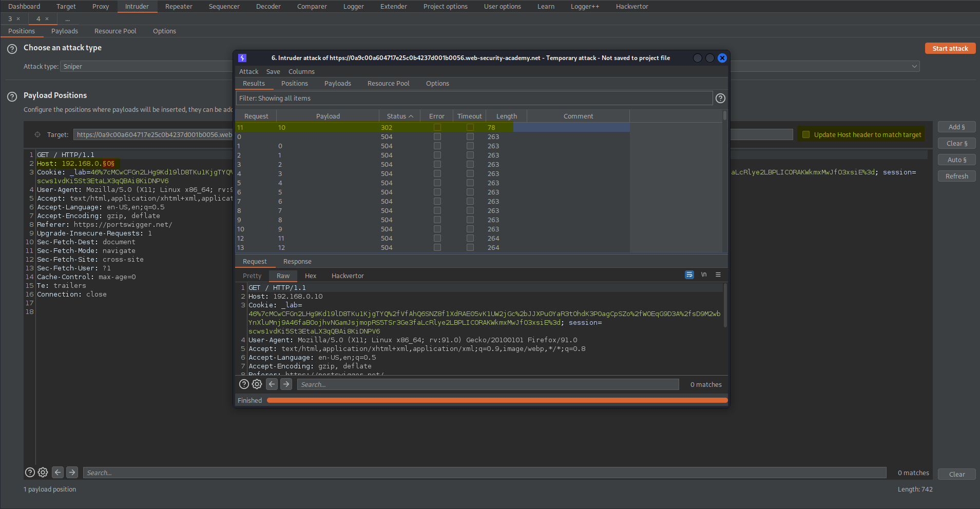Switch to Repeater tab
This screenshot has height=509, width=980.
click(179, 7)
